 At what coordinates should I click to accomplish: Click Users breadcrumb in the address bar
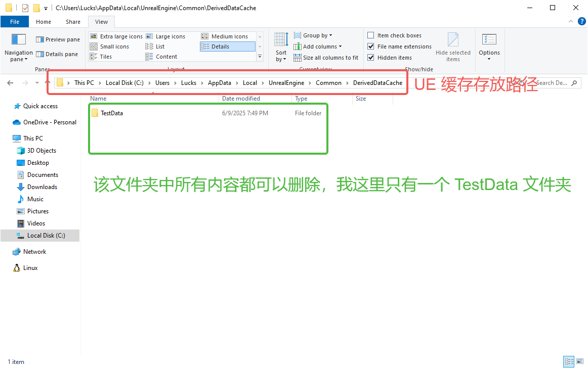pyautogui.click(x=162, y=83)
